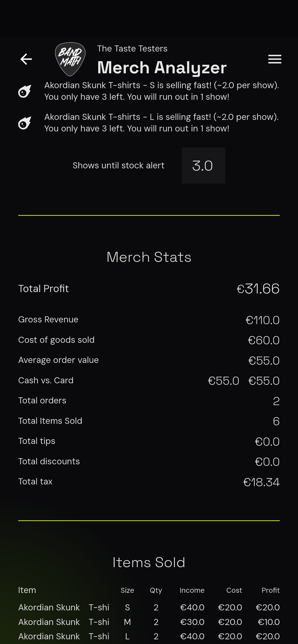Click the comet icon beside size S alert
The width and height of the screenshot is (298, 644).
pyautogui.click(x=25, y=91)
